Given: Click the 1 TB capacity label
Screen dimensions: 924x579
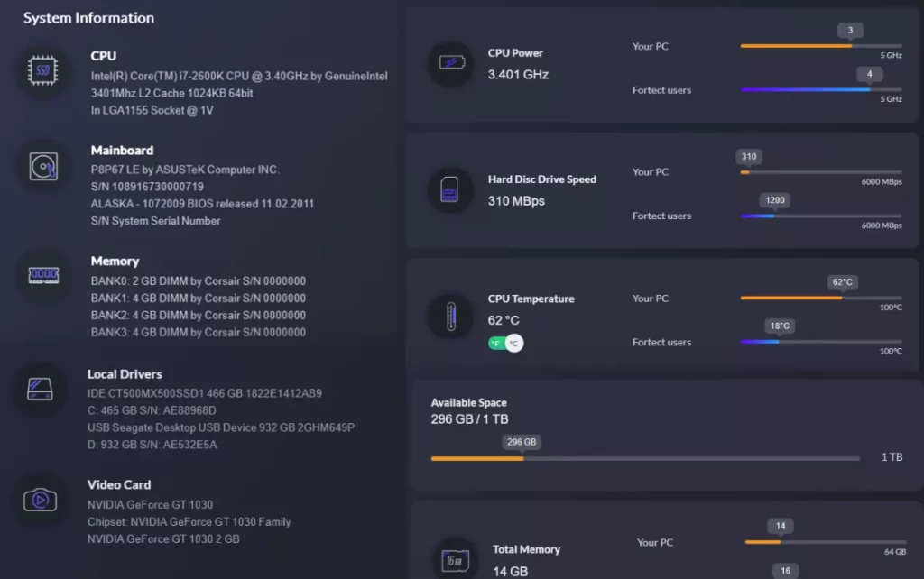Looking at the screenshot, I should 892,457.
